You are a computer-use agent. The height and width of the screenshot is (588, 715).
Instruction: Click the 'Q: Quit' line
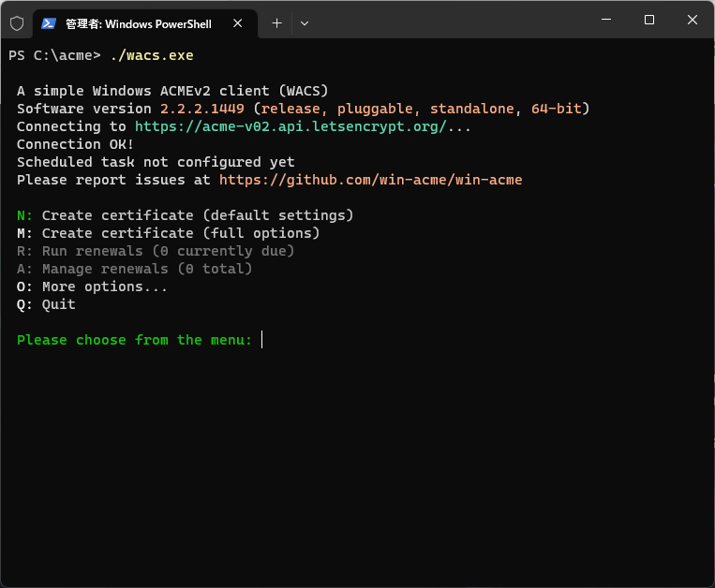[46, 304]
